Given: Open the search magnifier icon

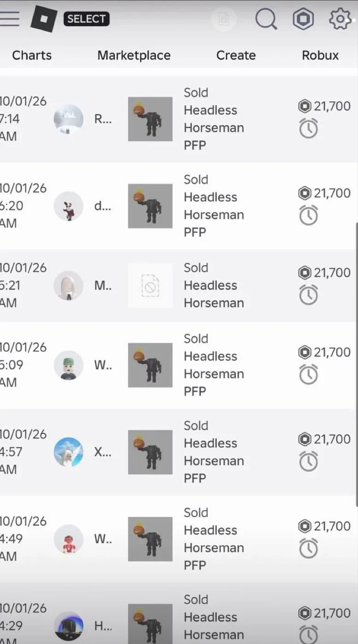Looking at the screenshot, I should tap(266, 19).
